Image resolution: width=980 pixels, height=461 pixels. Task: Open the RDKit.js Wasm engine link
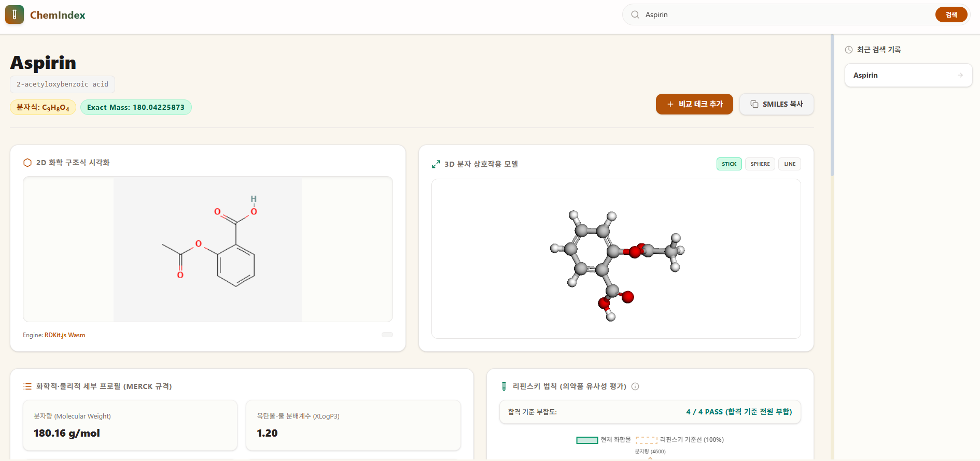pos(65,335)
